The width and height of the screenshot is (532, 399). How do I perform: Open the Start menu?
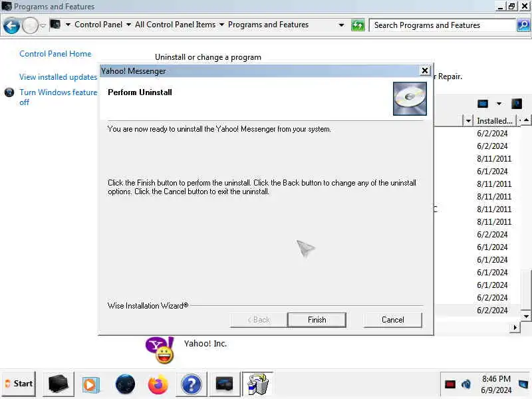click(19, 384)
